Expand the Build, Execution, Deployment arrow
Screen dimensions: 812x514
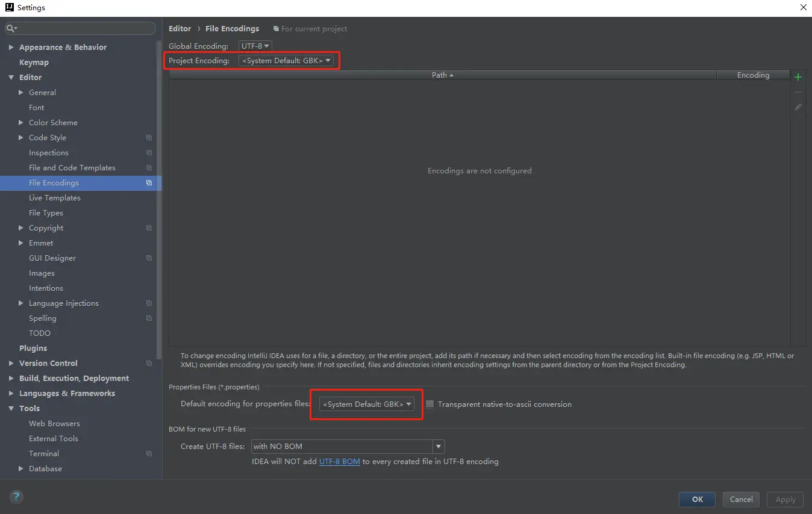click(x=11, y=379)
